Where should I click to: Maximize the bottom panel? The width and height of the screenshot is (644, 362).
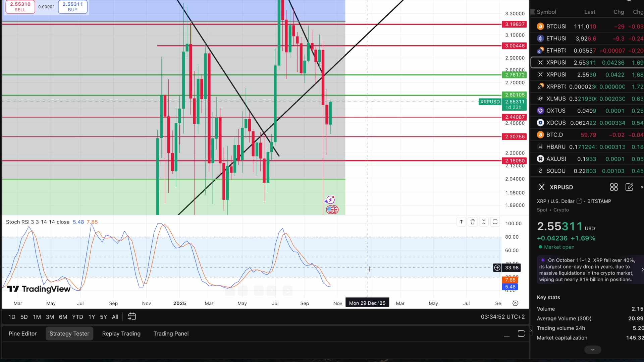[521, 334]
